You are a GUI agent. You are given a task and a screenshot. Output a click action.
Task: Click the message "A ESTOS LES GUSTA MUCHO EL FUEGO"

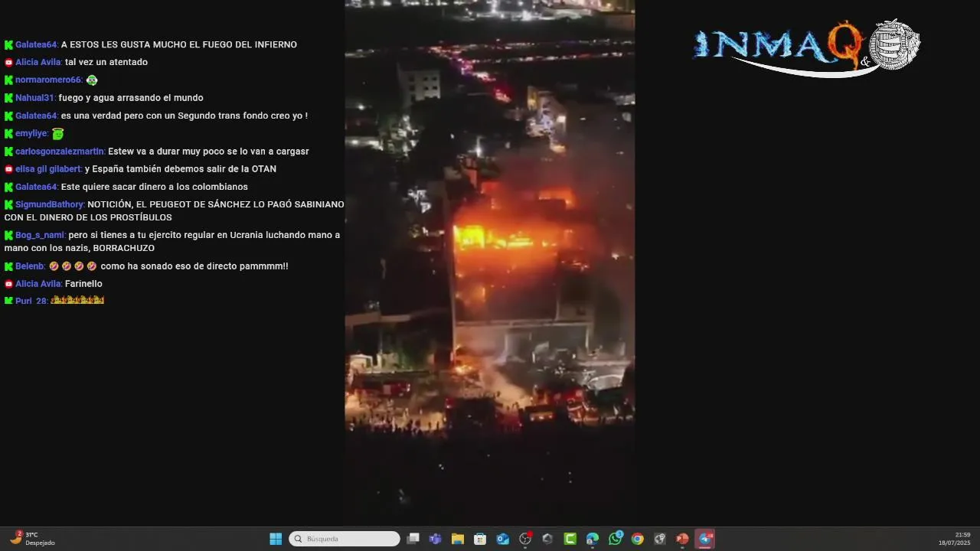[x=179, y=44]
